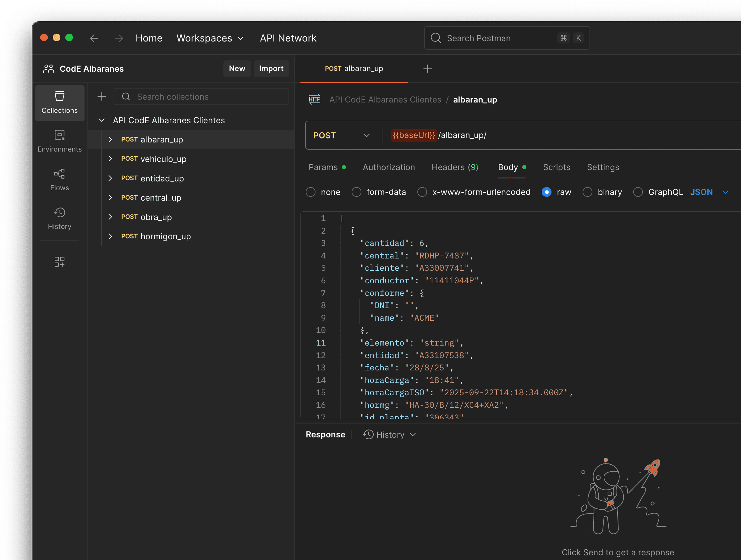
Task: Go back with the left arrow
Action: click(x=94, y=38)
